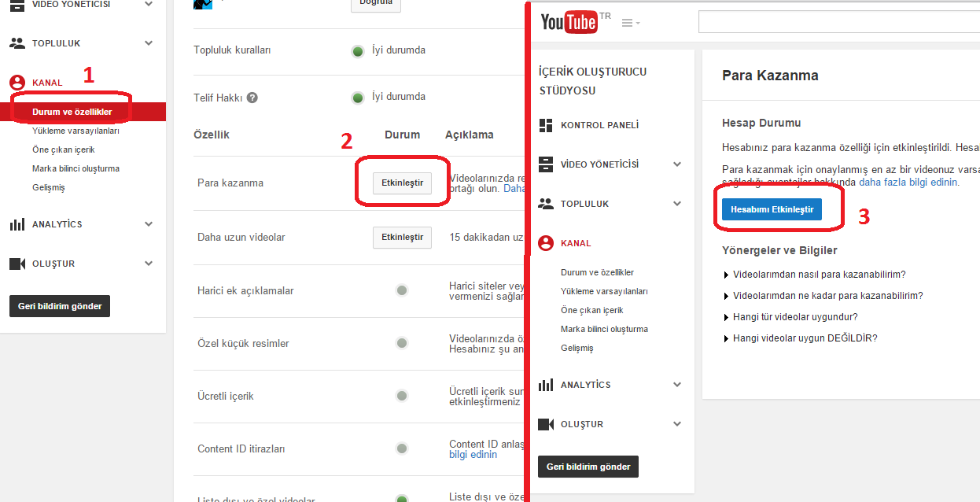Image resolution: width=980 pixels, height=502 pixels.
Task: Expand 'Videolarımdan ne kadar para kazanabilirim?' question
Action: 823,296
